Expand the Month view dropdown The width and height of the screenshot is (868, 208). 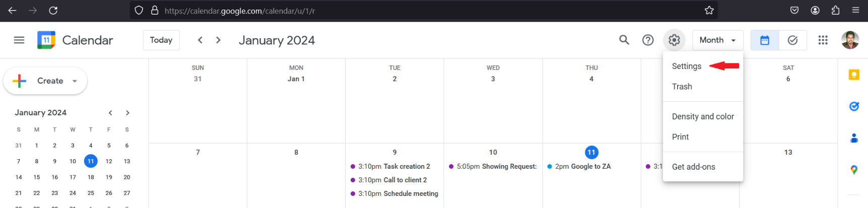(x=717, y=40)
